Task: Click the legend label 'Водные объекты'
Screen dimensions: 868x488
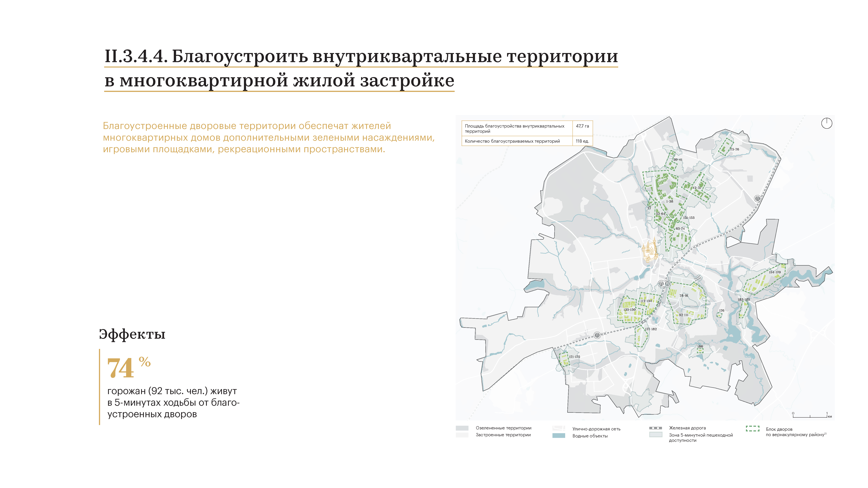Action: pos(590,436)
